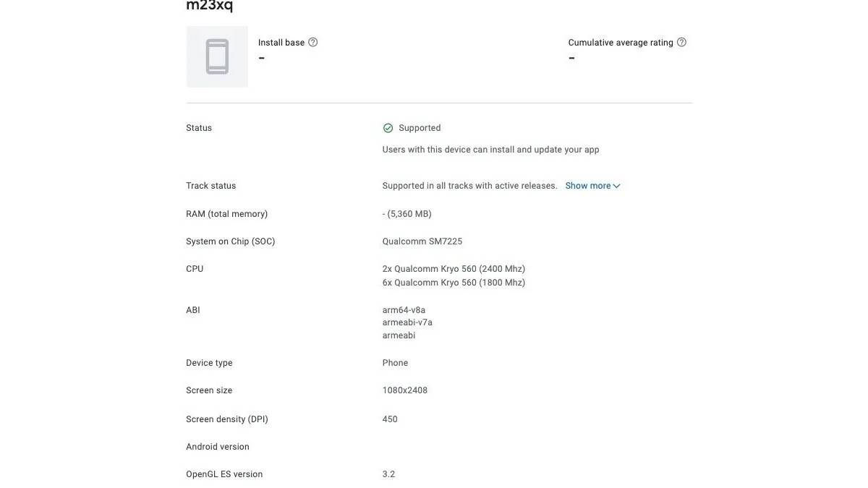This screenshot has width=868, height=488.
Task: Click the m23xq device heading
Action: click(x=210, y=5)
